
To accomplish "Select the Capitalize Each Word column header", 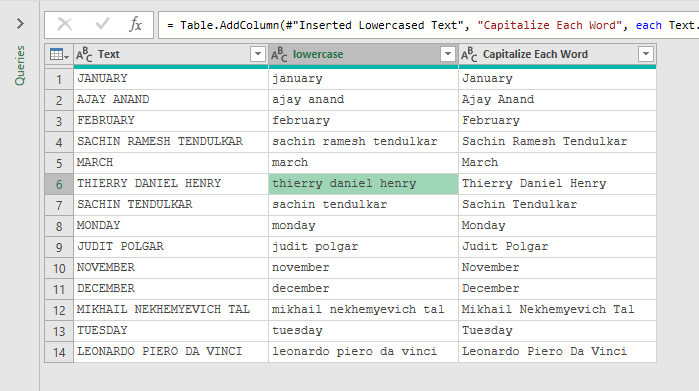I will coord(557,54).
